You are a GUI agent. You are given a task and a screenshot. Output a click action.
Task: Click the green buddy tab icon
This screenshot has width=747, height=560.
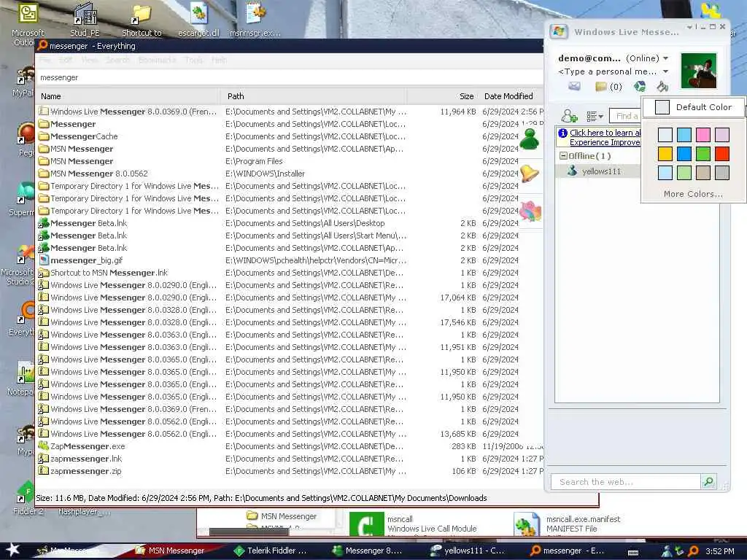530,140
